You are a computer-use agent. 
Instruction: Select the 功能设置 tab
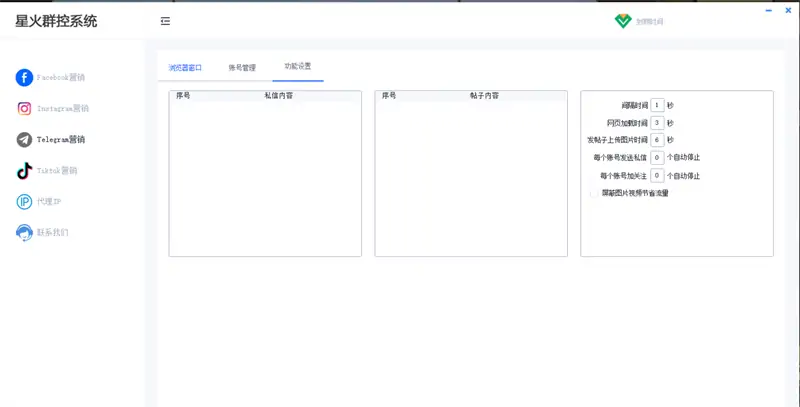[297, 66]
